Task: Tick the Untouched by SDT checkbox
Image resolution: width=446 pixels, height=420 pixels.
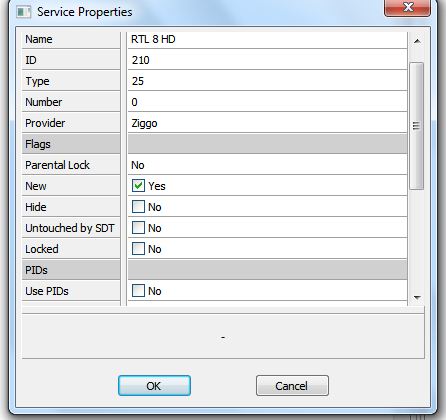Action: pos(138,228)
